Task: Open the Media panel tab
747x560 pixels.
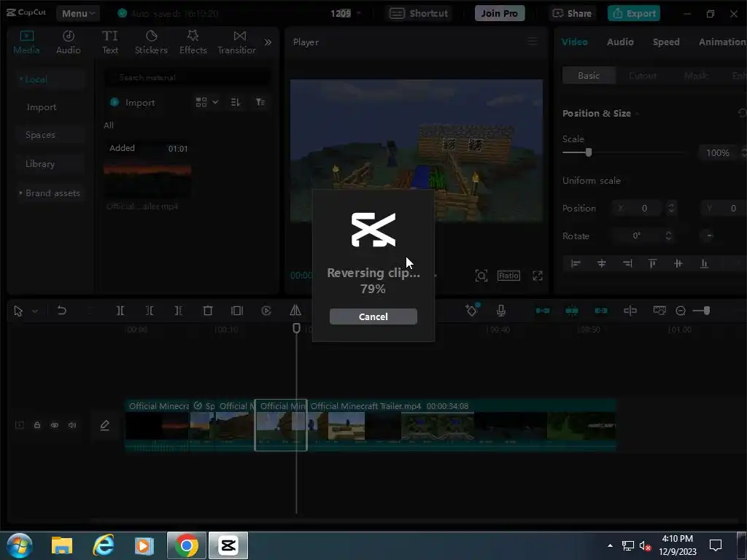Action: 26,42
